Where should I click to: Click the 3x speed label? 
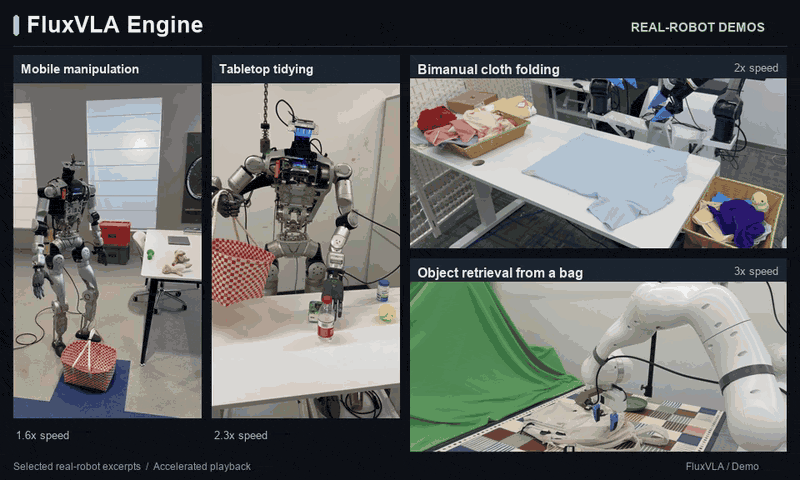[756, 271]
